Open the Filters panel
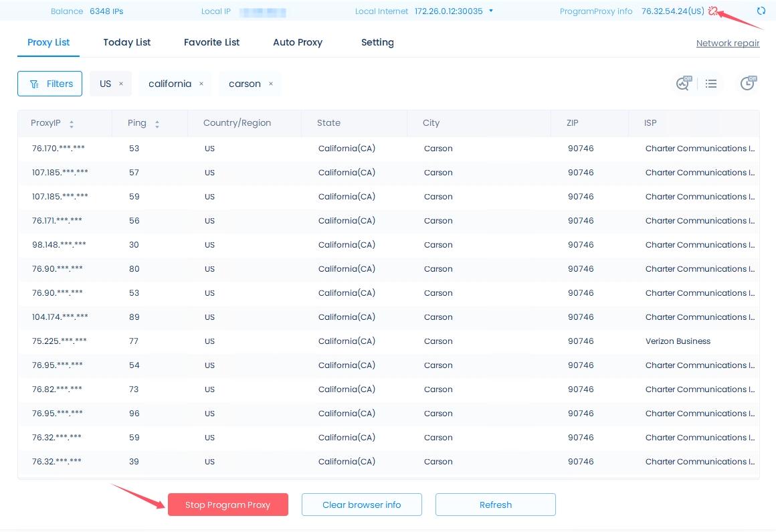Screen dimensions: 776x532 50,84
